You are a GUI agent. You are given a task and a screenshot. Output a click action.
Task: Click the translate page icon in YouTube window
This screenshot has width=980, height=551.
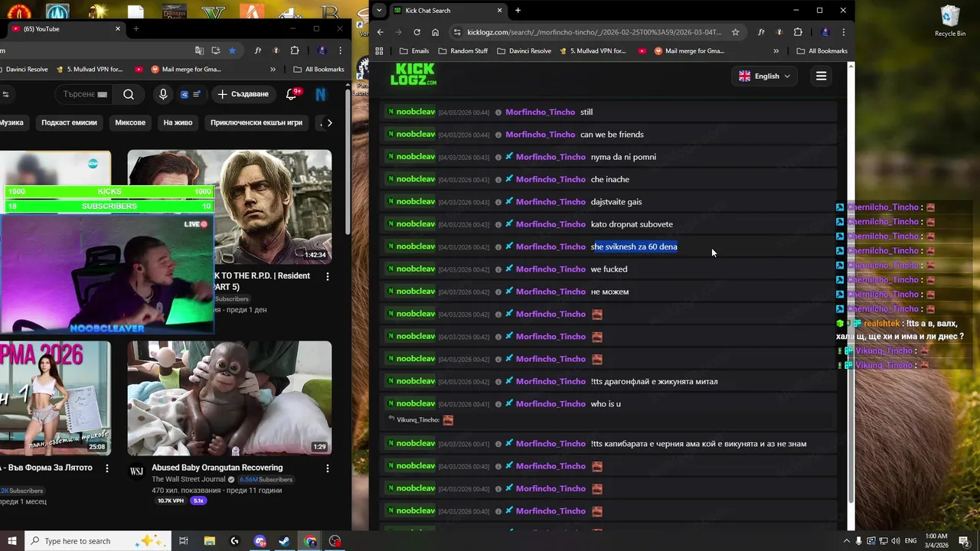click(x=199, y=51)
